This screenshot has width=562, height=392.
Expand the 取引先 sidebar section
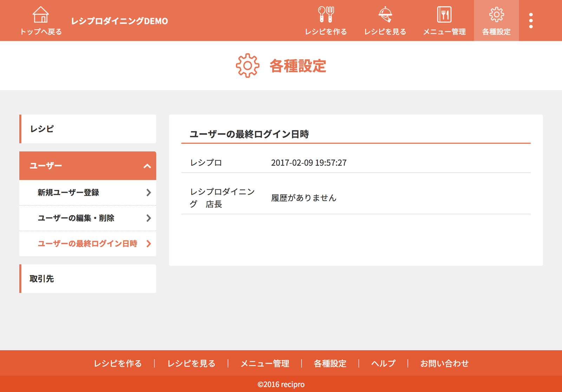pos(88,279)
